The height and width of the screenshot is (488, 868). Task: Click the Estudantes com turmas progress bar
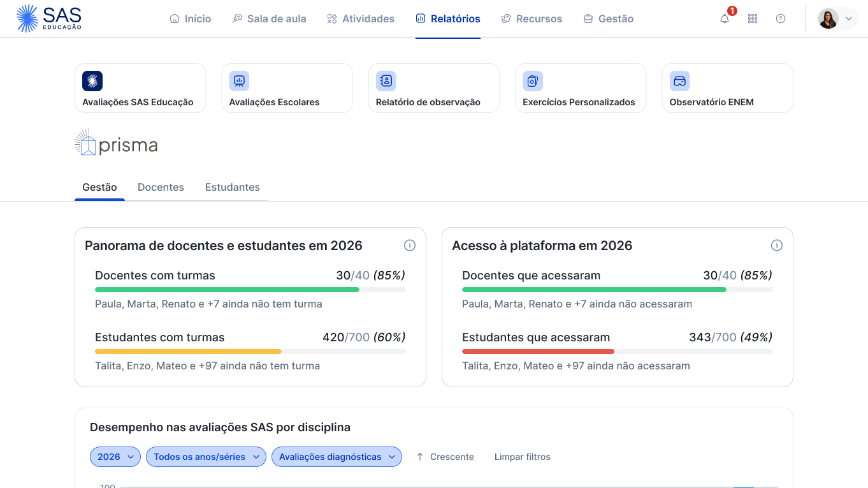coord(250,351)
